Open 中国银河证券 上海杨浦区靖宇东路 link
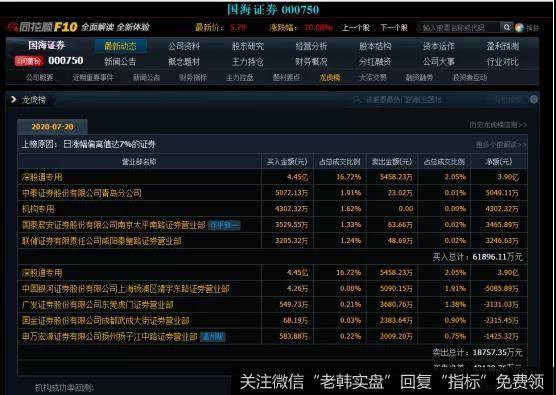 point(126,289)
